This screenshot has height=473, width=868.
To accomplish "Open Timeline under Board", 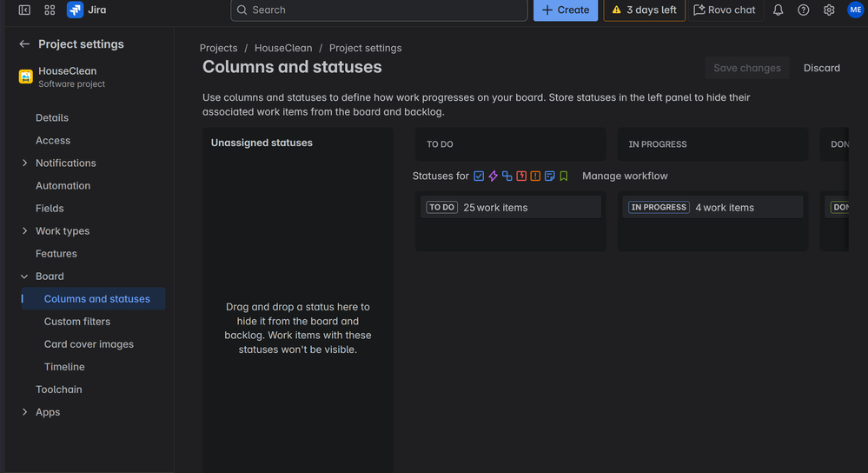I will [x=64, y=367].
